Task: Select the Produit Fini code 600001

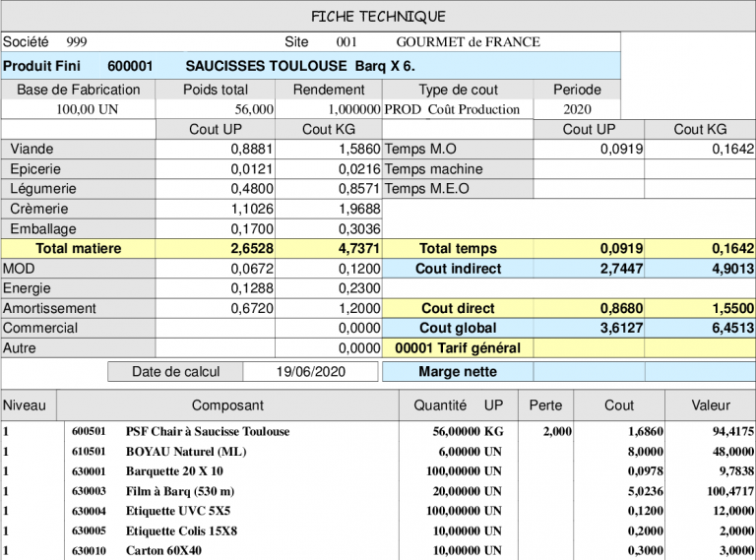Action: [130, 66]
